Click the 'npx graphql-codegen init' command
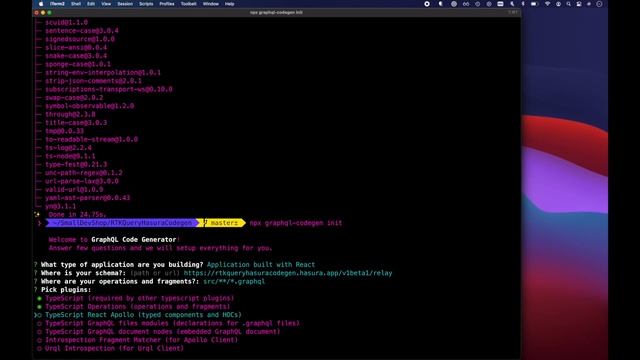Screen dimensions: 640x360 tap(296, 223)
